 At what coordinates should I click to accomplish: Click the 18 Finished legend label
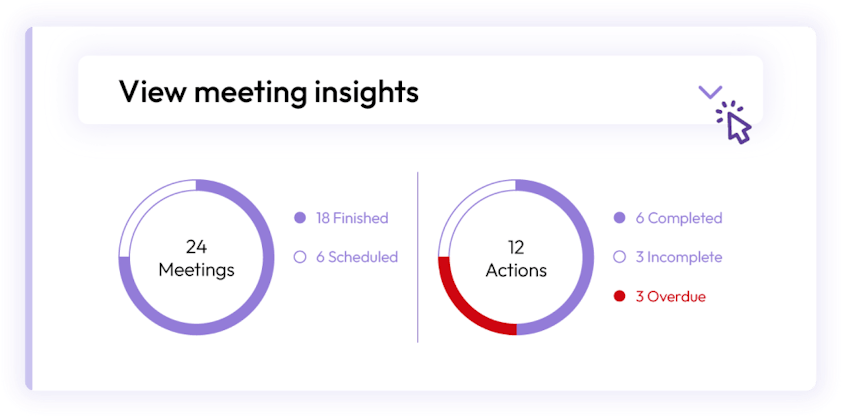(x=352, y=218)
